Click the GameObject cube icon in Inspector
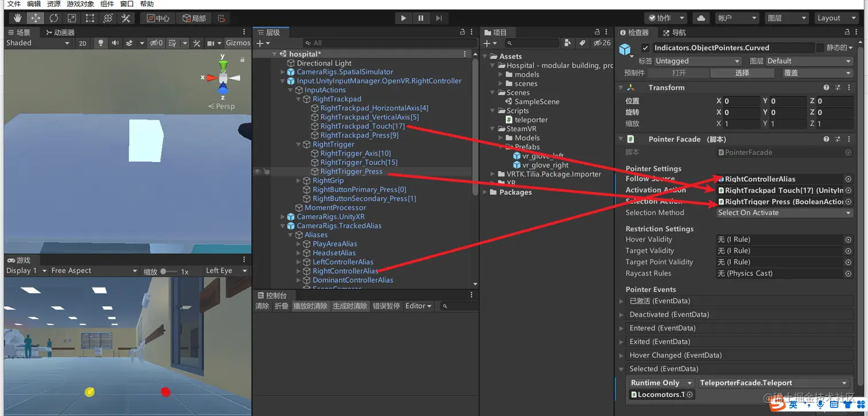 [625, 49]
